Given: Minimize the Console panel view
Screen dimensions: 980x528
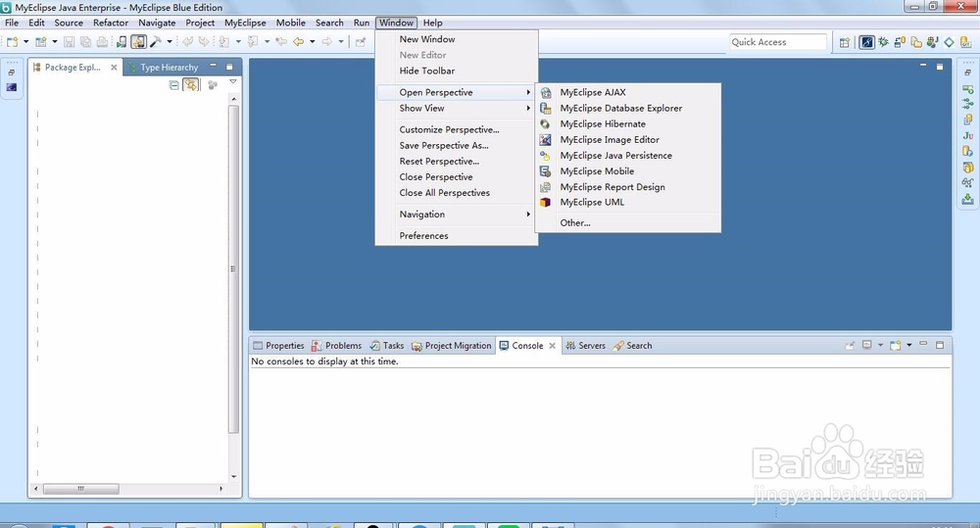Looking at the screenshot, I should 923,344.
